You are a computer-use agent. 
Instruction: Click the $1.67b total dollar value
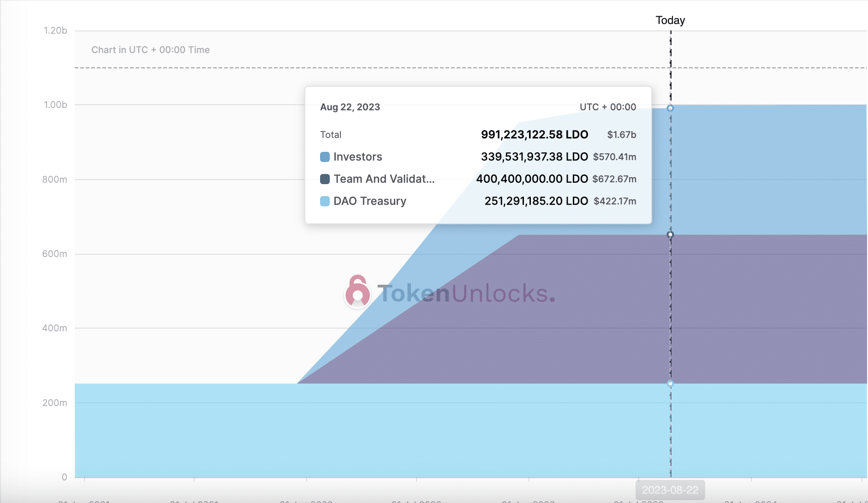622,135
